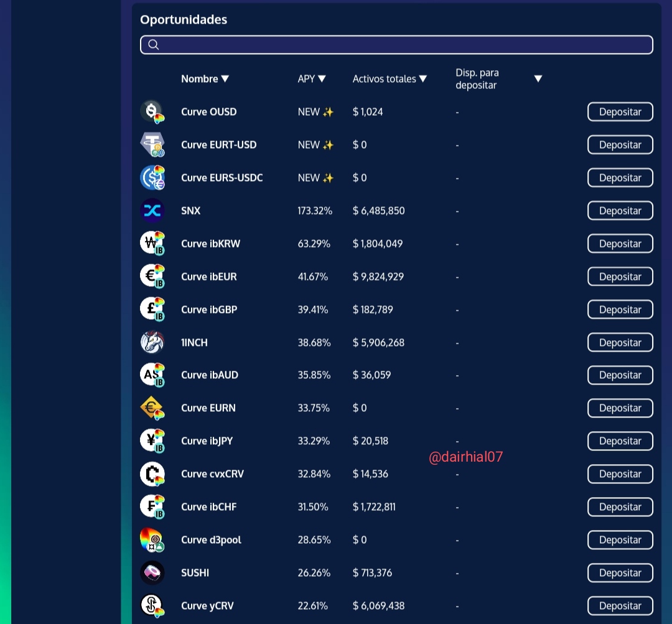672x624 pixels.
Task: Click Depositar for Curve yCRV
Action: (620, 606)
